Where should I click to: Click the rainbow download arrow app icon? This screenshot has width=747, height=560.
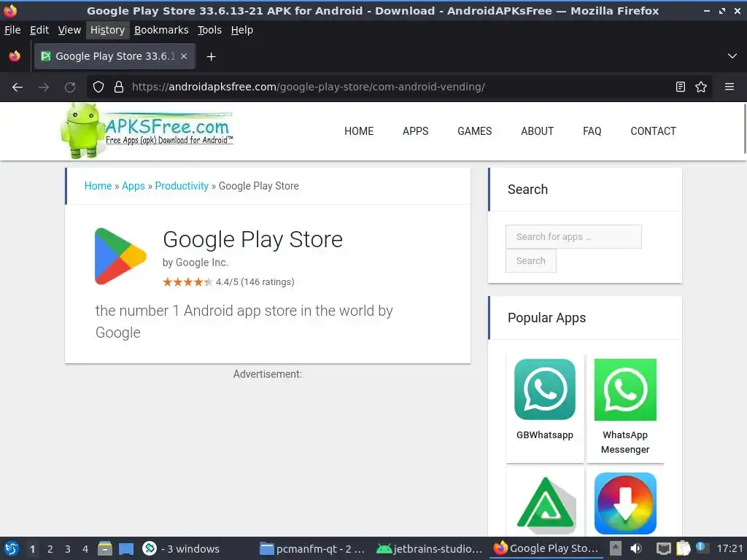625,503
